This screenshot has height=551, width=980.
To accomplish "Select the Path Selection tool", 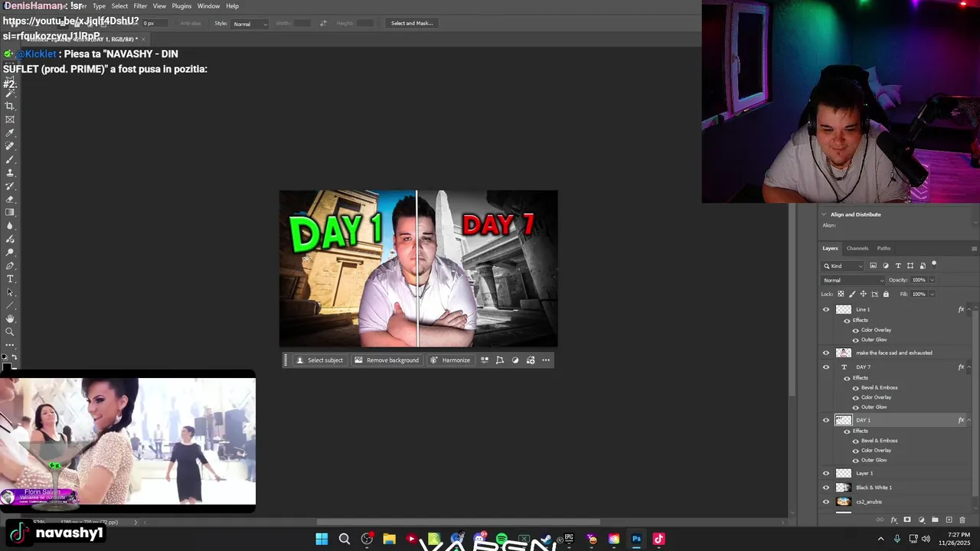I will 10,292.
